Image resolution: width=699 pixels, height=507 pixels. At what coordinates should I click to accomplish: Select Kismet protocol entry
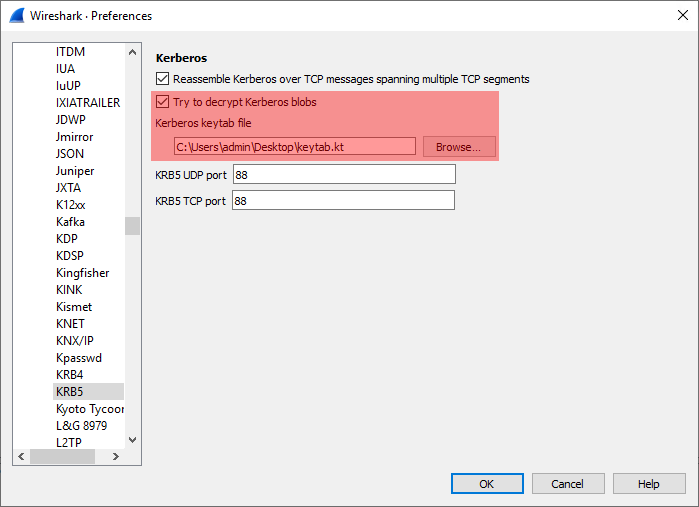(74, 307)
